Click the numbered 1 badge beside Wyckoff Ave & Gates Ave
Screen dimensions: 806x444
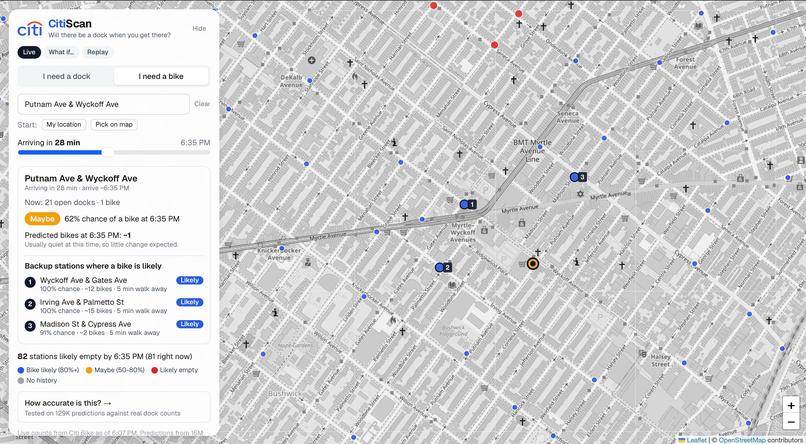(30, 282)
